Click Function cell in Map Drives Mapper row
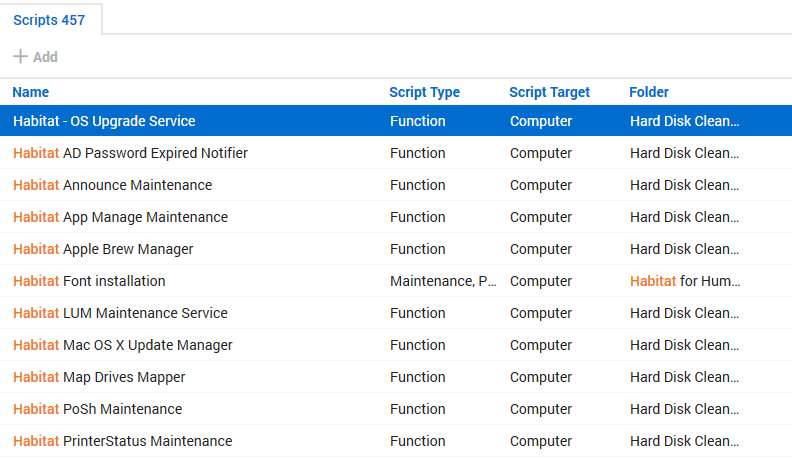Viewport: 792px width, 459px height. [418, 377]
